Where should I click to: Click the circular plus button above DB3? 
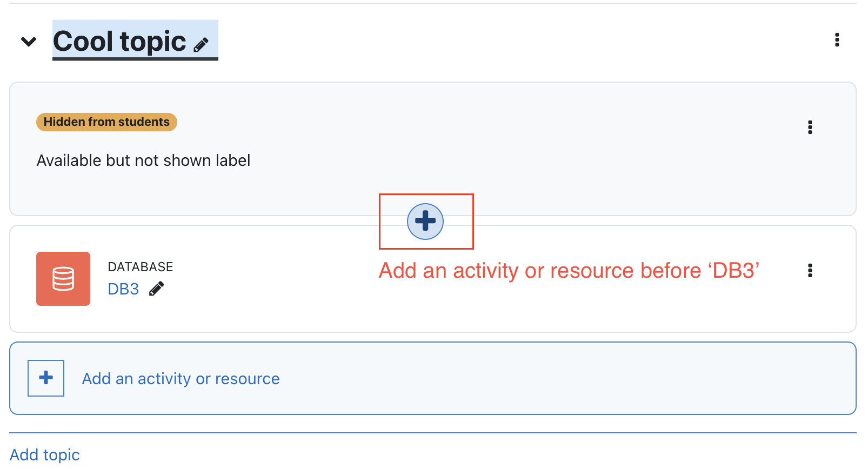tap(425, 222)
